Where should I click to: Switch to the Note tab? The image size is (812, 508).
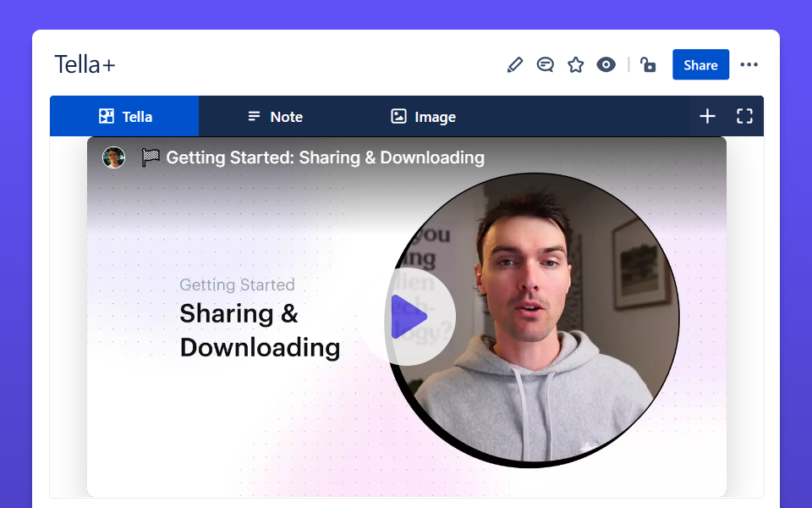point(286,117)
